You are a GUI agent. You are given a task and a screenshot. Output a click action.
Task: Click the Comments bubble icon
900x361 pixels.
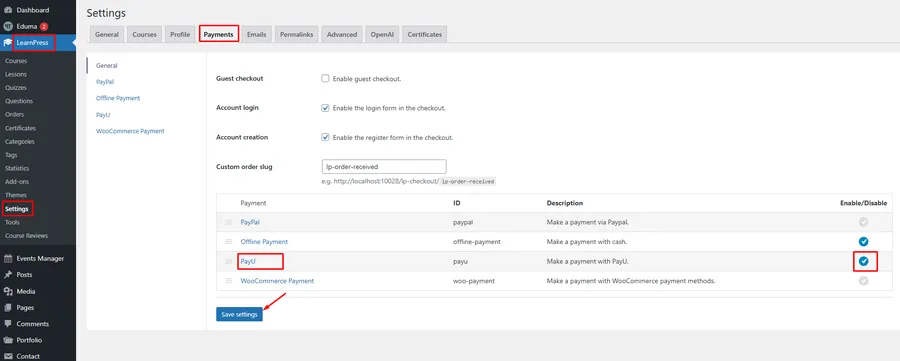click(8, 324)
